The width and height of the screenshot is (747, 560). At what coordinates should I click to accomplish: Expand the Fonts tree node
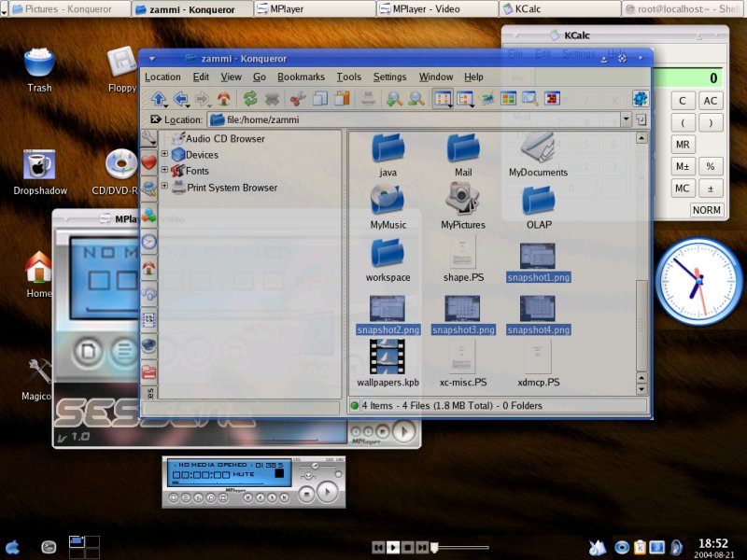[x=165, y=170]
